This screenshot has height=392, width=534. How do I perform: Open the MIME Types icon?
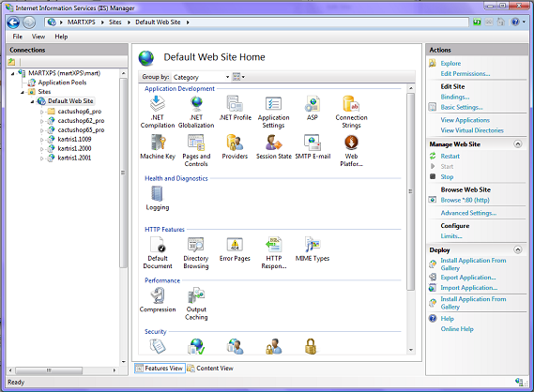(x=313, y=249)
